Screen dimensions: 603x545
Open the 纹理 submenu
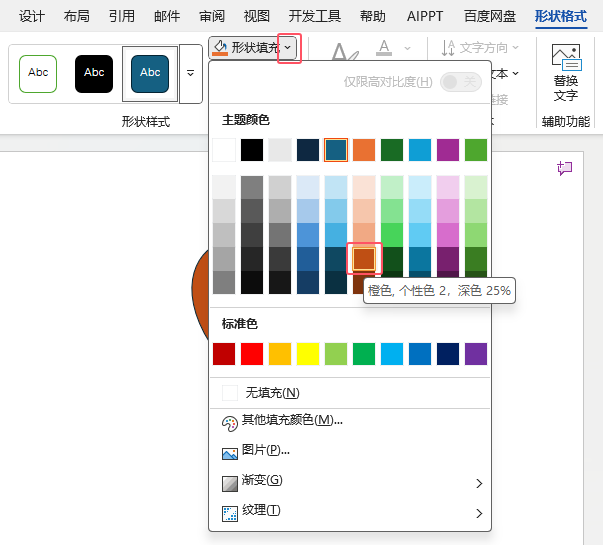(350, 511)
